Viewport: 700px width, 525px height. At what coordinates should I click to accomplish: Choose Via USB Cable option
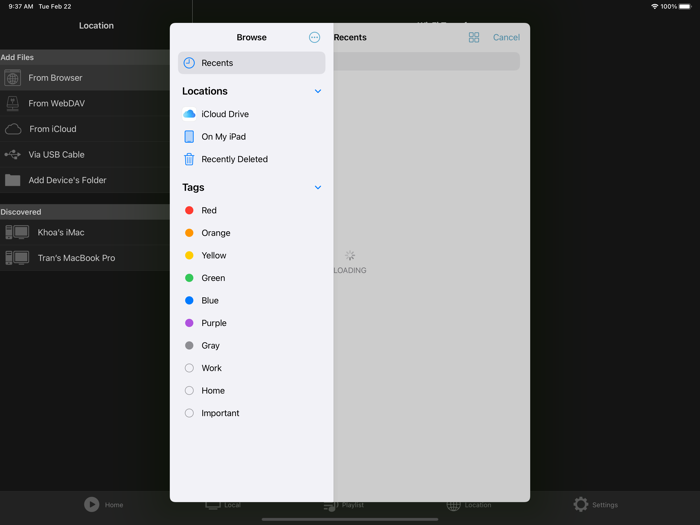pos(85,154)
